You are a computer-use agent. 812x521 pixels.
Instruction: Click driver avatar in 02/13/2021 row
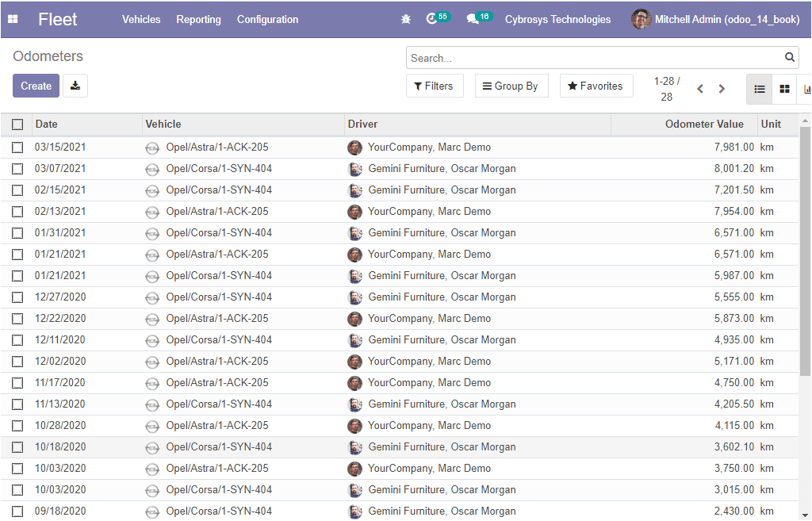click(354, 211)
